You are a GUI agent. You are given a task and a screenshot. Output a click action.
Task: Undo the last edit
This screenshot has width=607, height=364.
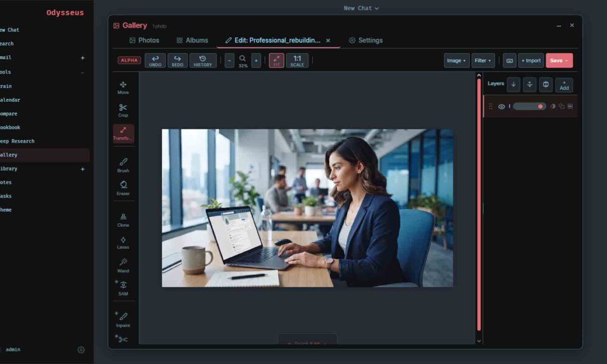(x=155, y=61)
